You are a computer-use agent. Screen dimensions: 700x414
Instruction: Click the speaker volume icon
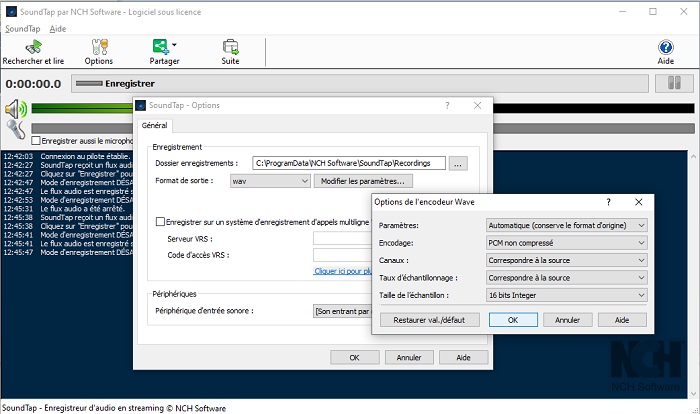[16, 109]
